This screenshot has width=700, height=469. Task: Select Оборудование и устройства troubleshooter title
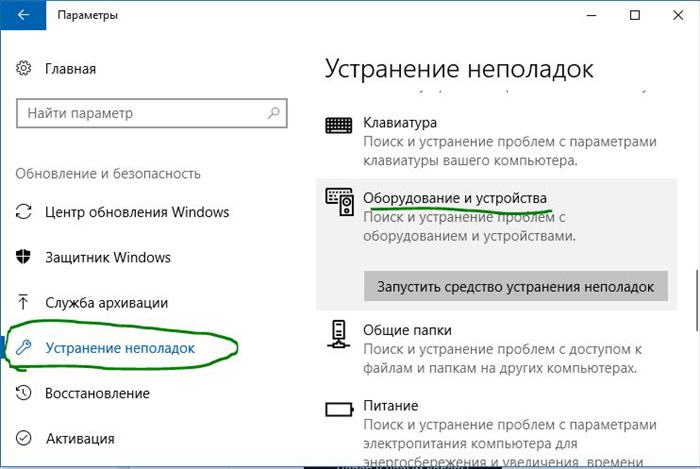455,198
